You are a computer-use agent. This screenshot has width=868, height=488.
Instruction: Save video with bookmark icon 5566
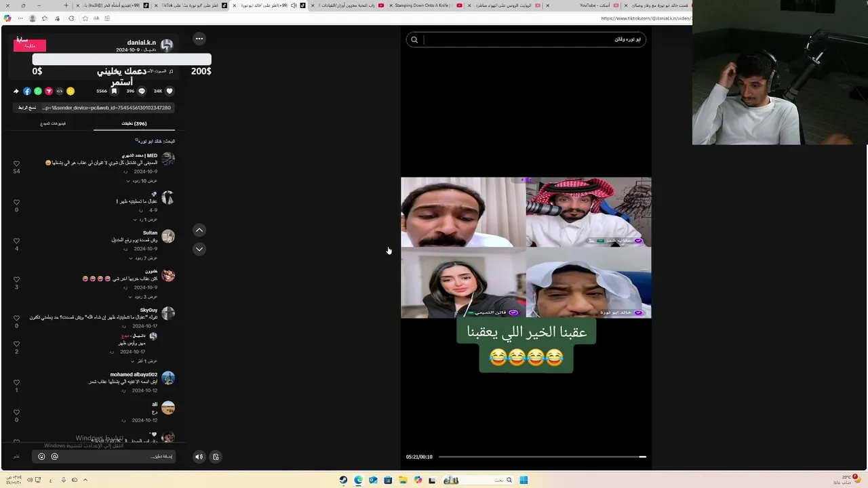pos(114,91)
